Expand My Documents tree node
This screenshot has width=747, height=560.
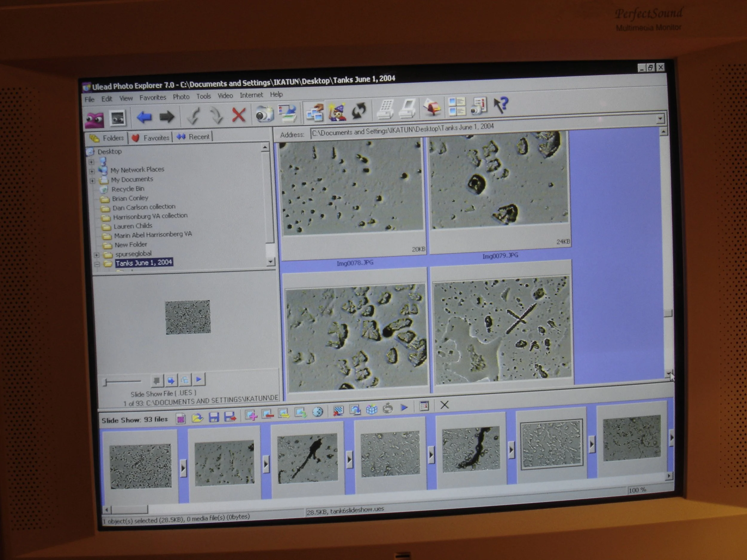pos(92,181)
